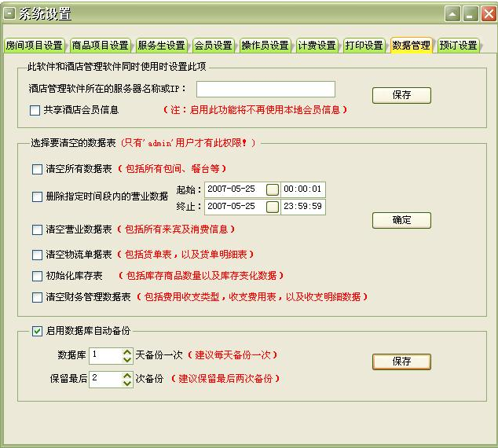
Task: Close the 系统设置 window
Action: (489, 14)
